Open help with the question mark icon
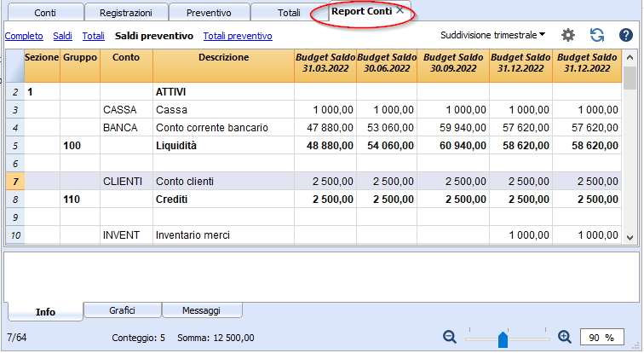Image resolution: width=644 pixels, height=353 pixels. click(x=625, y=35)
